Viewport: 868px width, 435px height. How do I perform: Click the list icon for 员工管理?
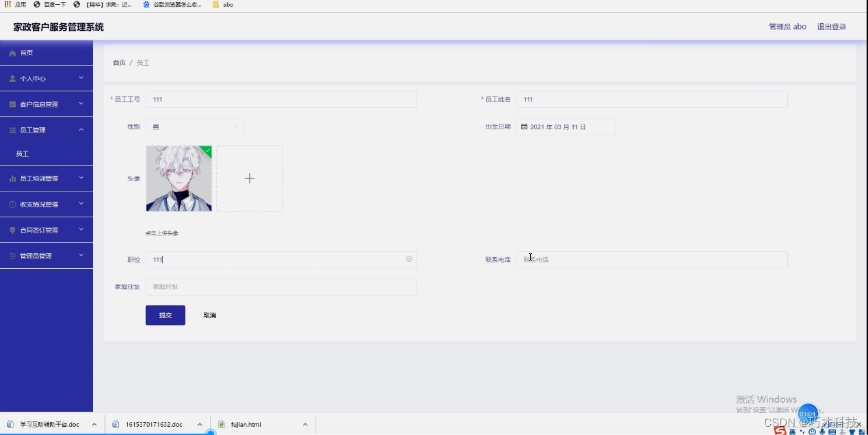click(12, 130)
